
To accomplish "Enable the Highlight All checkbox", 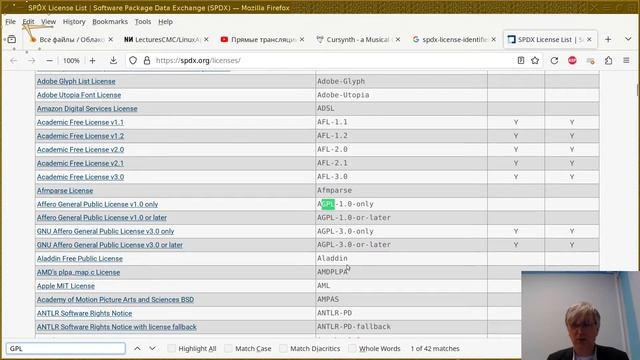I will point(171,349).
